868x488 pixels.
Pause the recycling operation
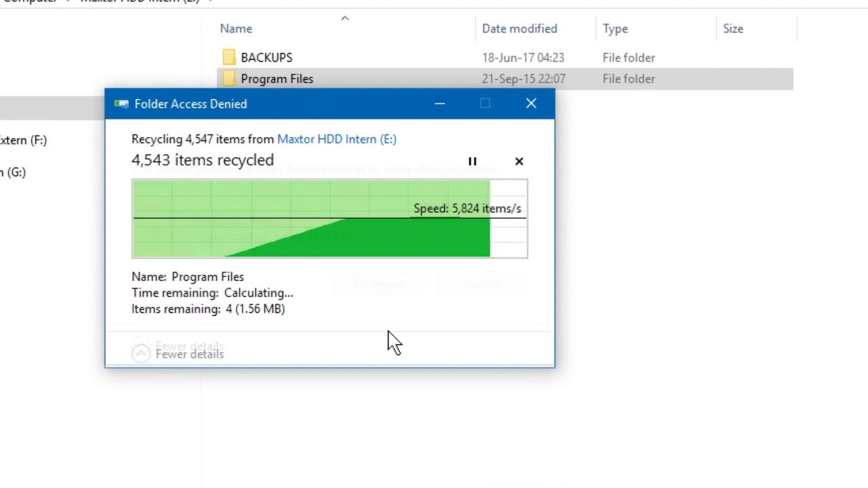473,161
